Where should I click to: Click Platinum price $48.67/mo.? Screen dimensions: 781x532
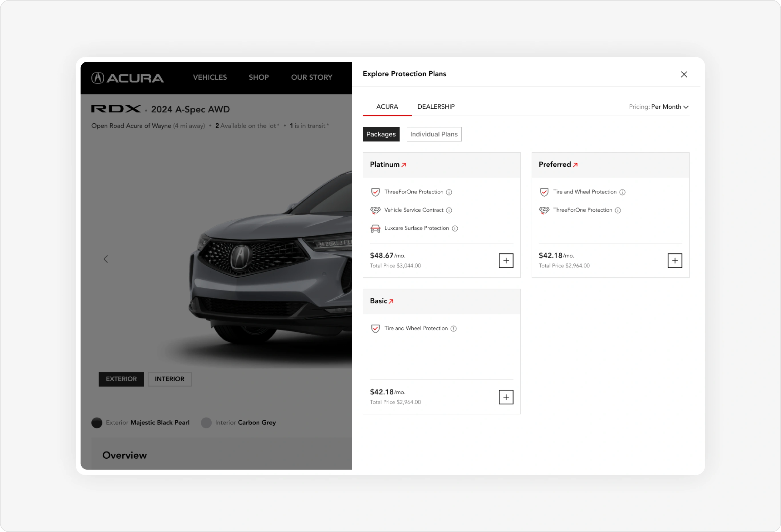point(387,256)
